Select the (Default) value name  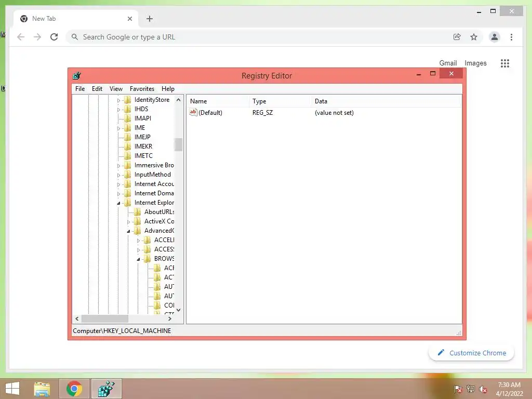(210, 113)
